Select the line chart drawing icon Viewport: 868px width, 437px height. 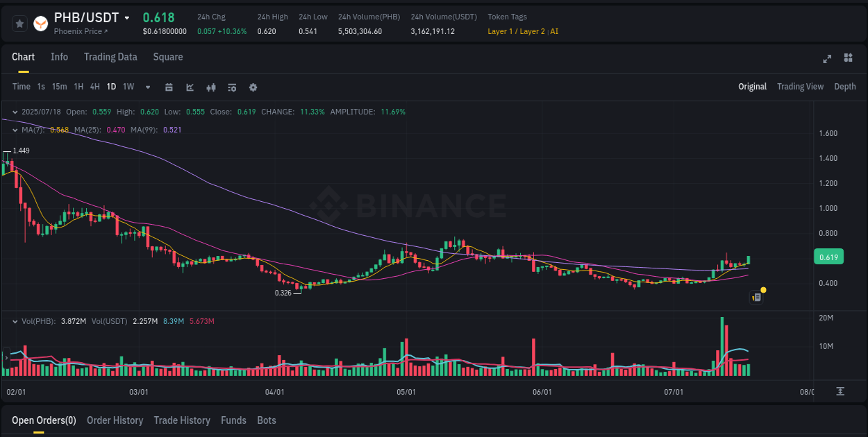(x=189, y=87)
